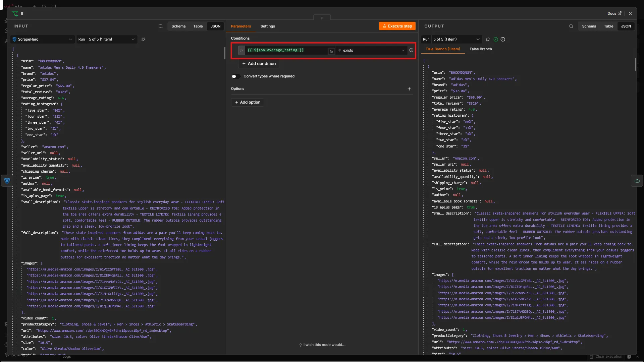Image resolution: width=644 pixels, height=362 pixels.
Task: Close the If node panel
Action: 630,13
